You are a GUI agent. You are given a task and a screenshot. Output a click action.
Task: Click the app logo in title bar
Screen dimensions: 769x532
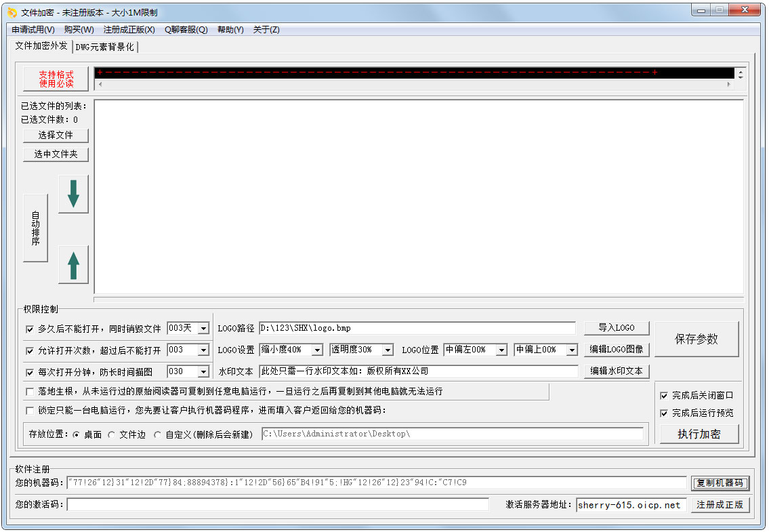12,12
